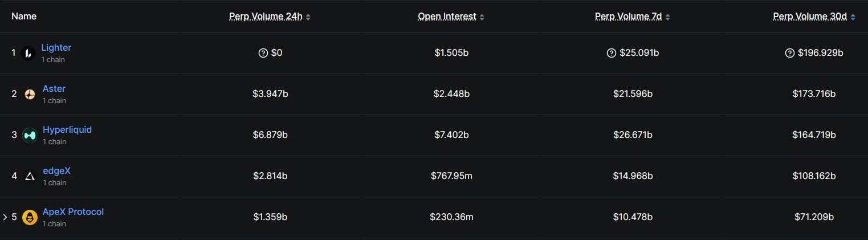Screen dimensions: 868x240
Task: Click the Open Interest column header
Action: 447,17
